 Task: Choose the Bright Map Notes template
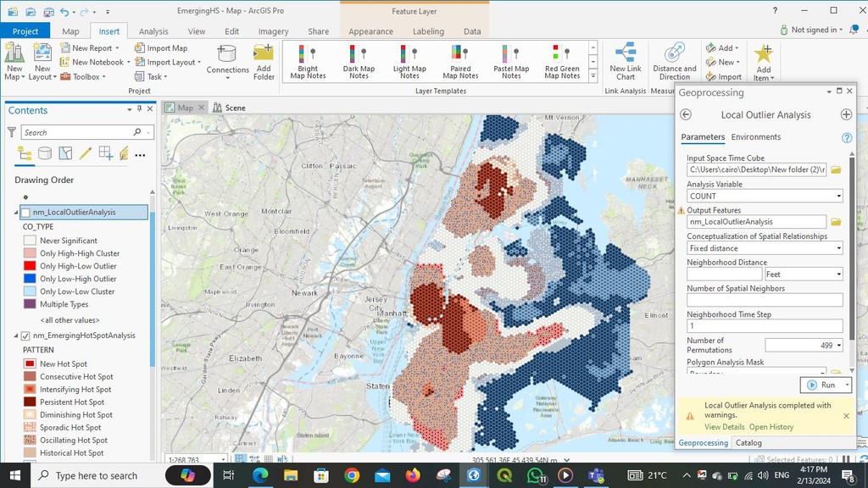(308, 61)
